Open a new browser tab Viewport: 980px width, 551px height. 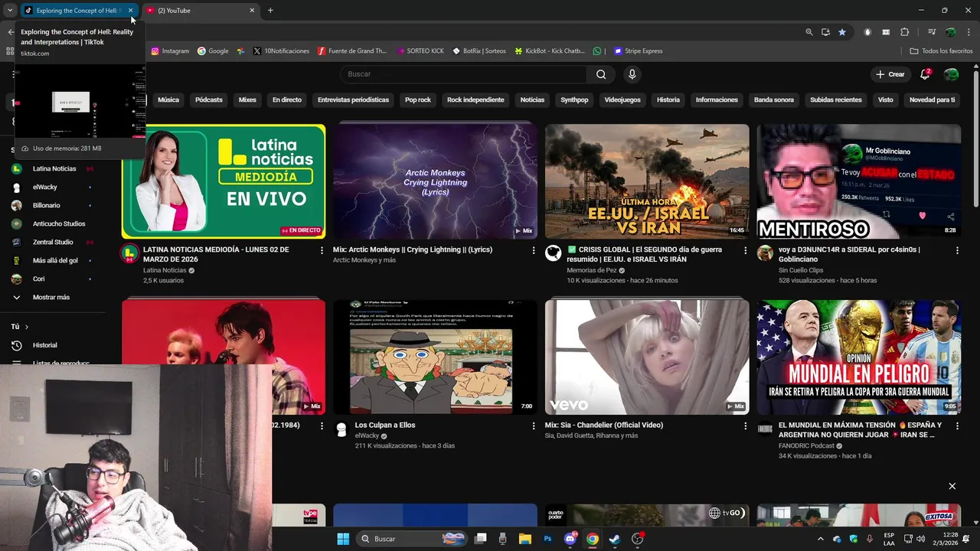[x=270, y=11]
